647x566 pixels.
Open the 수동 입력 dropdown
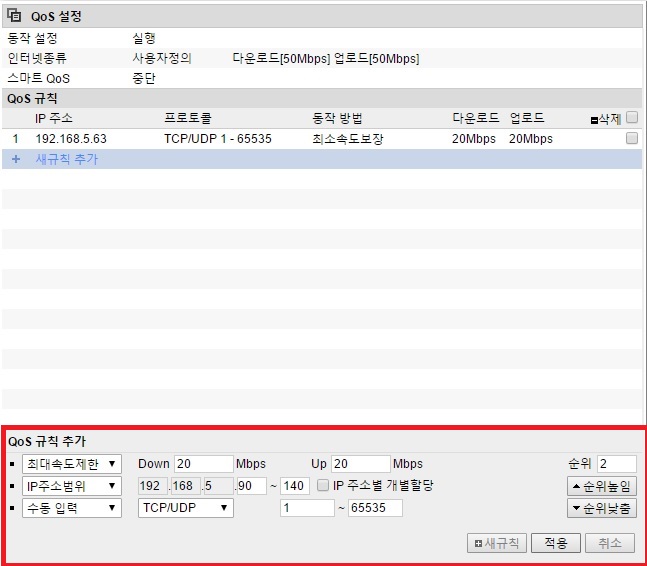[72, 508]
